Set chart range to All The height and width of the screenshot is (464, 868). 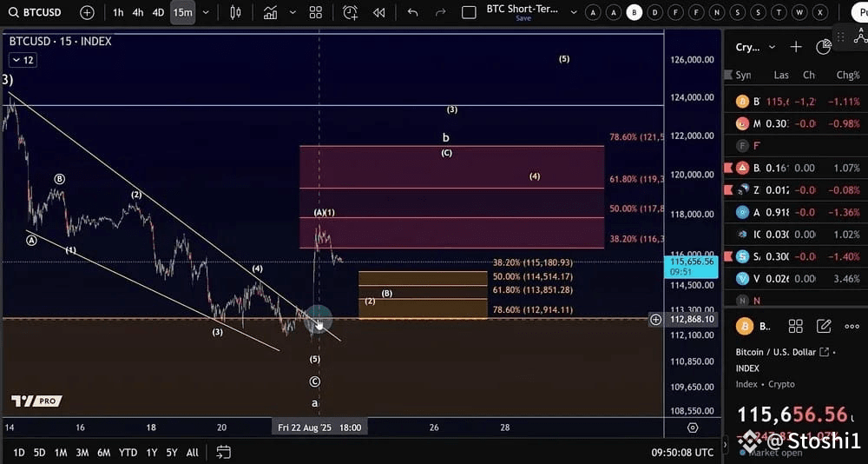[192, 453]
